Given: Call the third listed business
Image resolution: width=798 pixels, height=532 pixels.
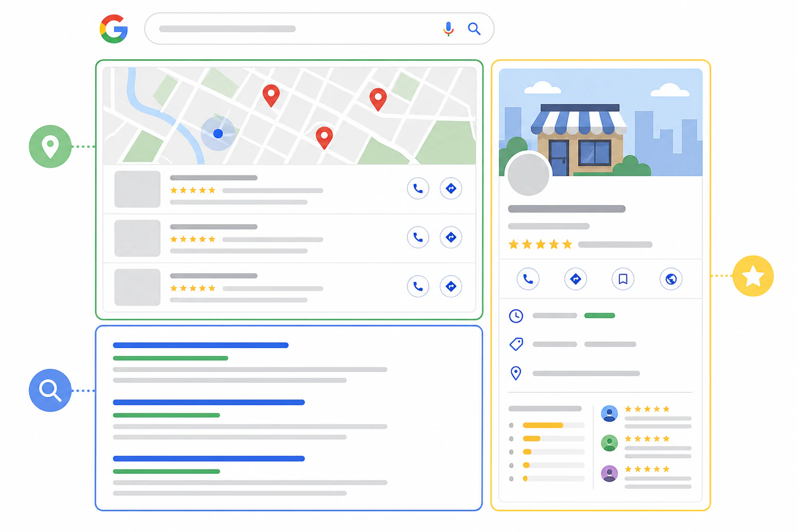Looking at the screenshot, I should (418, 286).
